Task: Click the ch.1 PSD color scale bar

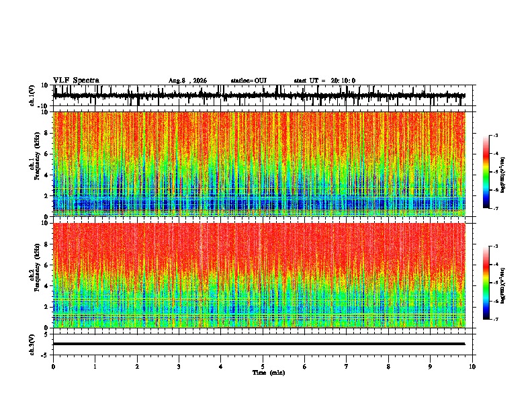Action: point(486,172)
